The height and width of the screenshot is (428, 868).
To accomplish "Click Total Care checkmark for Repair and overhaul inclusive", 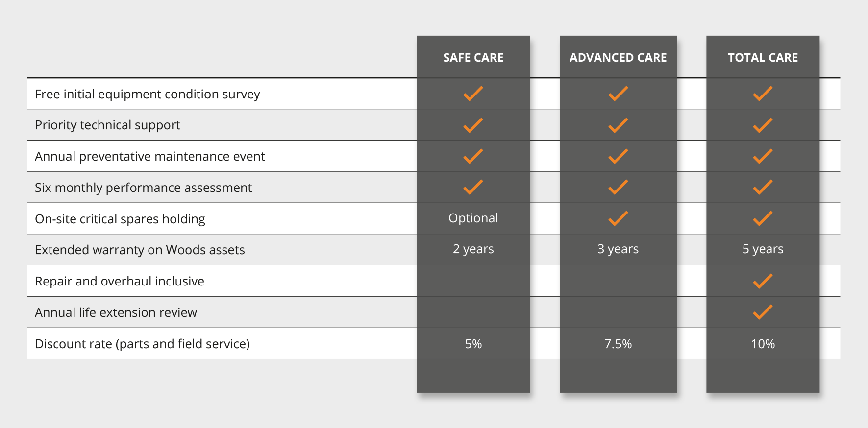I will click(763, 281).
